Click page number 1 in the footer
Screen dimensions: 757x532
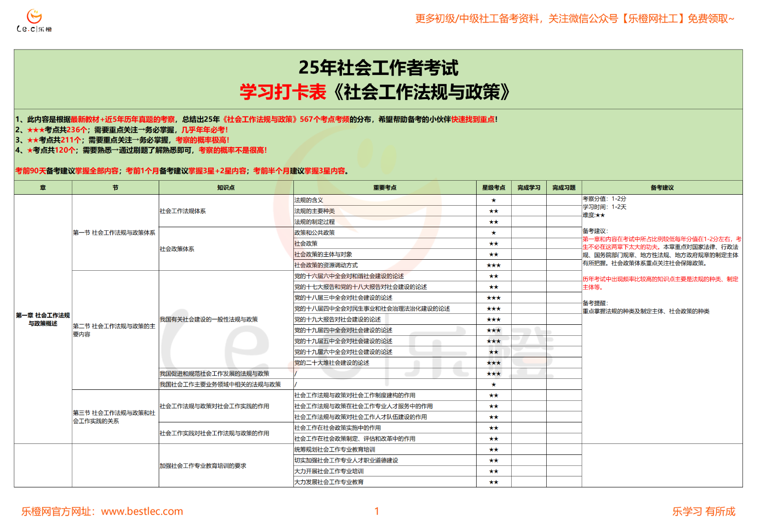tap(377, 511)
